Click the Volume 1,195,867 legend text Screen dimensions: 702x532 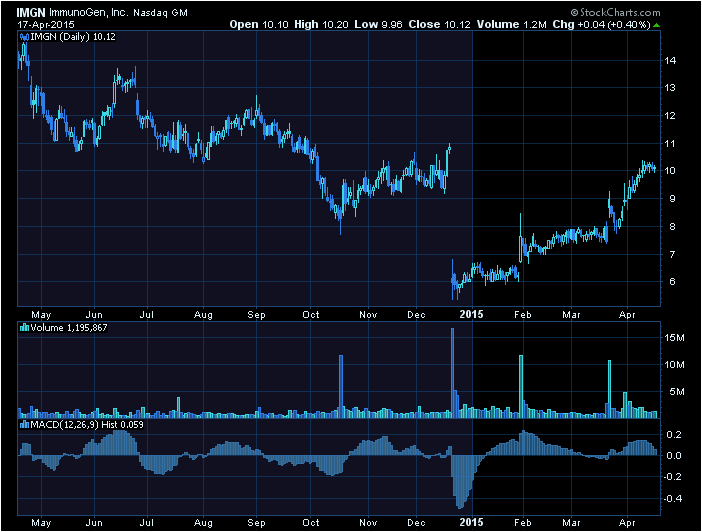click(x=69, y=328)
